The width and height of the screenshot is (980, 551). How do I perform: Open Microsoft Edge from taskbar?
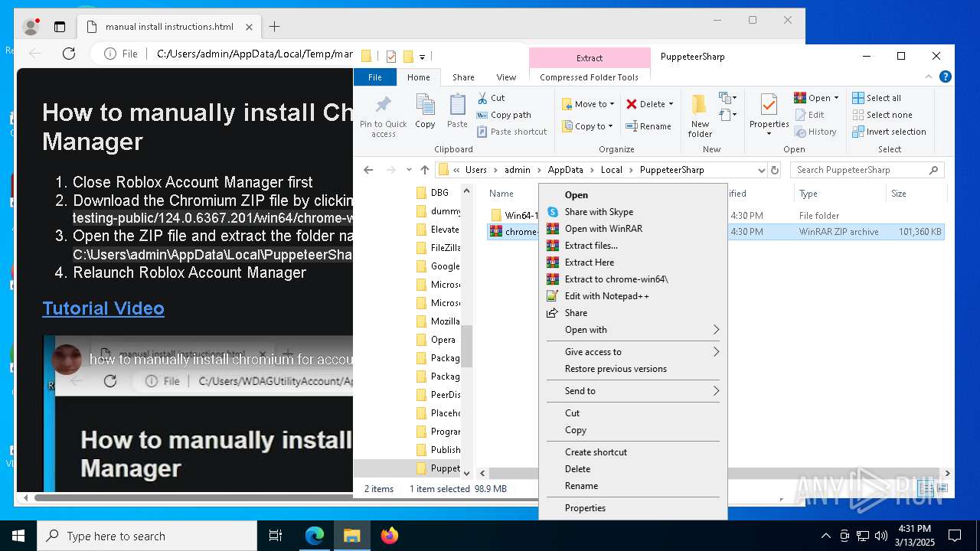(x=315, y=536)
